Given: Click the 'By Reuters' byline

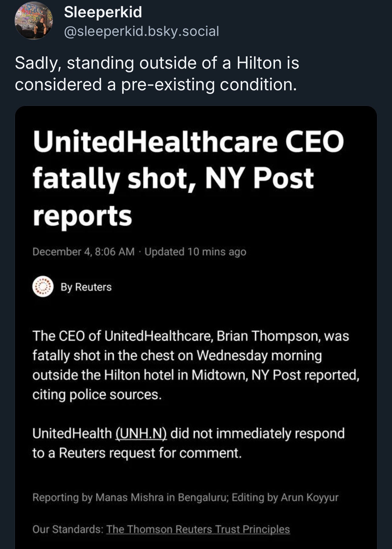Looking at the screenshot, I should pyautogui.click(x=86, y=287).
